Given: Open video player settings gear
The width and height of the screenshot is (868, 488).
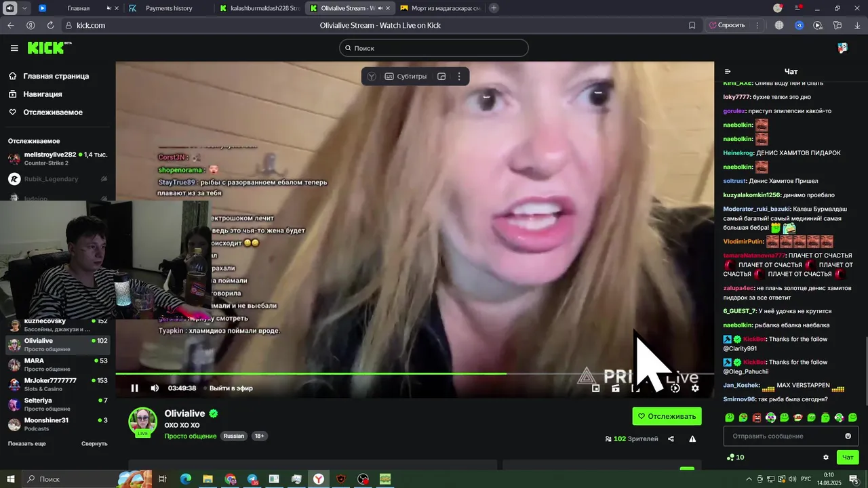Looking at the screenshot, I should click(695, 388).
